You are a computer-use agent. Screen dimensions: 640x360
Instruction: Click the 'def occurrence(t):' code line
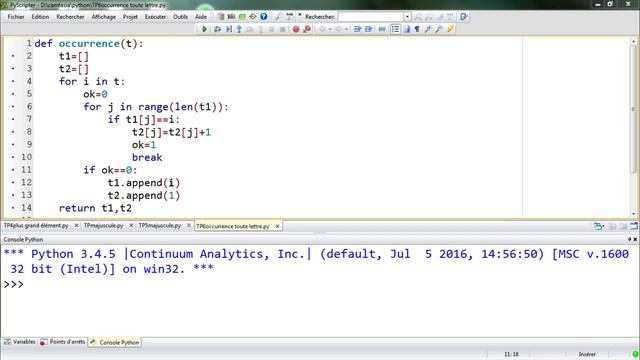89,44
